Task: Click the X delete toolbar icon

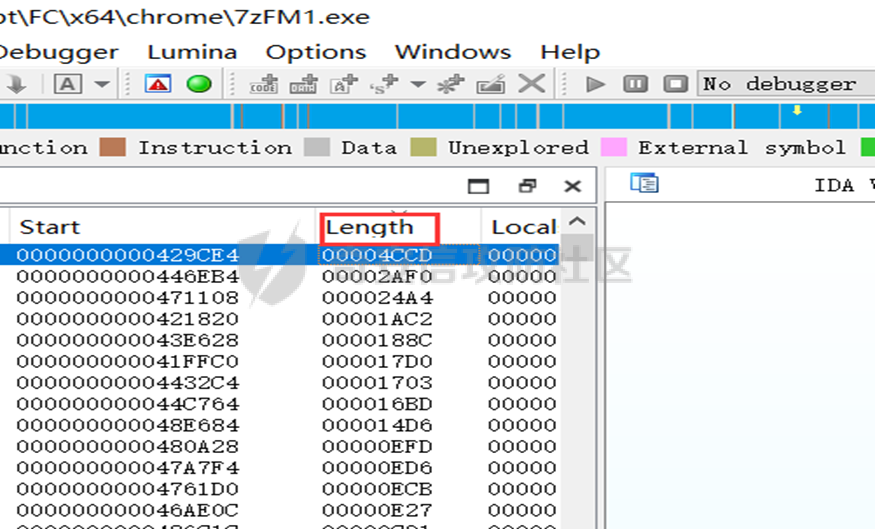Action: (x=532, y=84)
